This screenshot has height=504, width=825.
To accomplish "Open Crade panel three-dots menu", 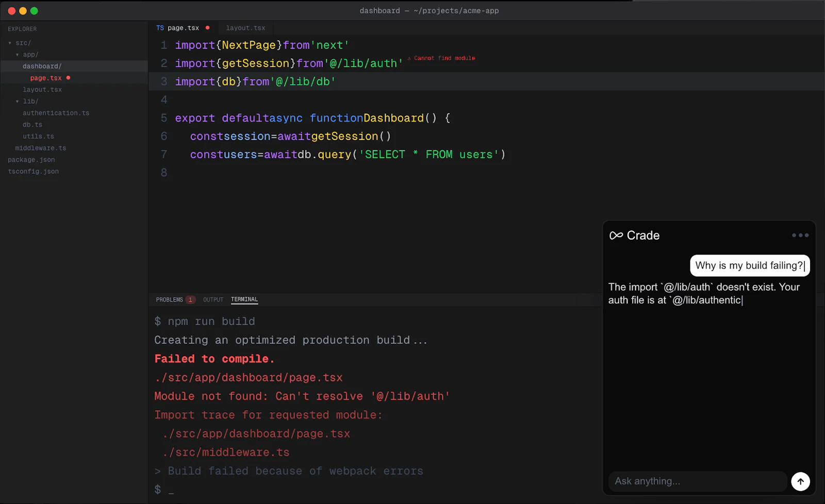I will click(800, 235).
